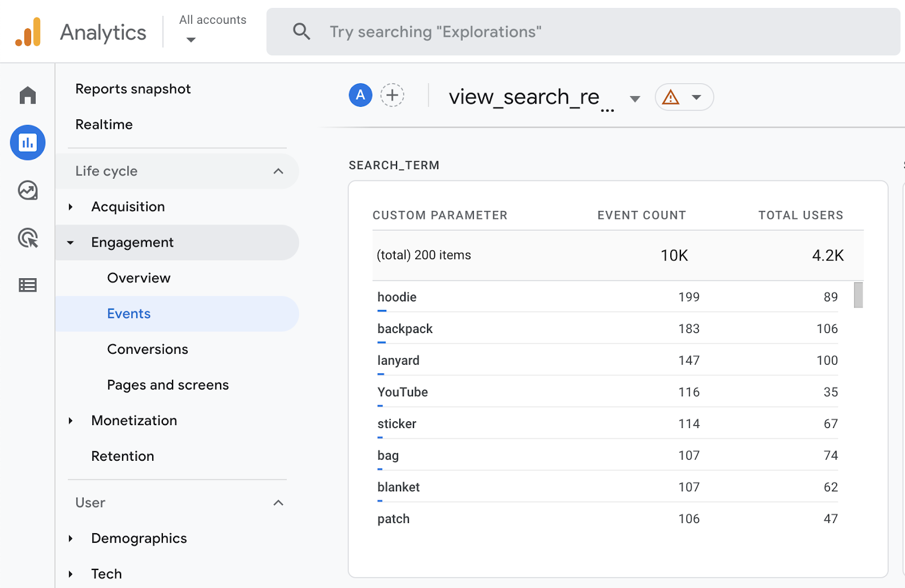The image size is (905, 588).
Task: Click the Reports snapshot link
Action: [x=133, y=89]
